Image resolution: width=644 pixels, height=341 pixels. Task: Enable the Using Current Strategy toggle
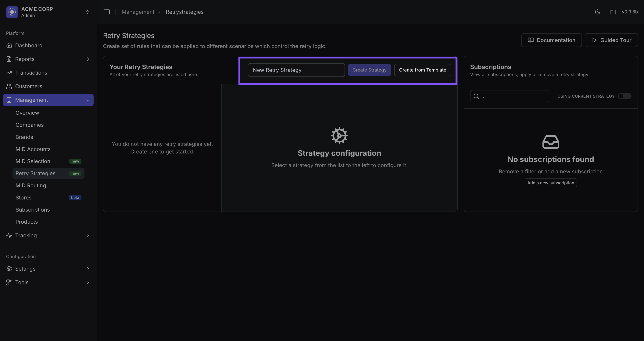[624, 96]
